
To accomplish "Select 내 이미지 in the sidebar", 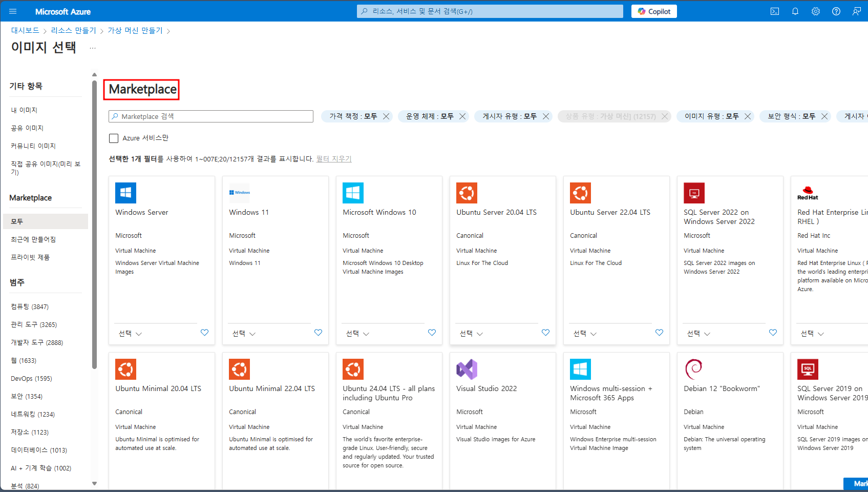I will coord(24,110).
